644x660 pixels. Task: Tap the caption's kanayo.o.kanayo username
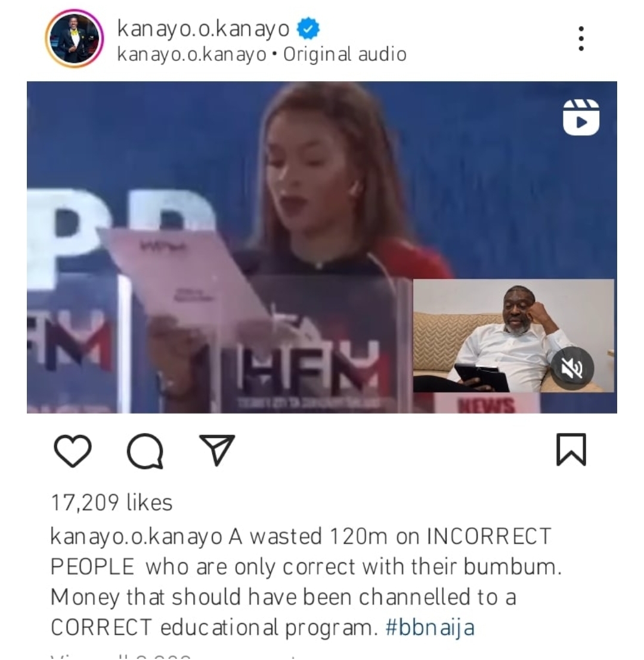[x=137, y=536]
